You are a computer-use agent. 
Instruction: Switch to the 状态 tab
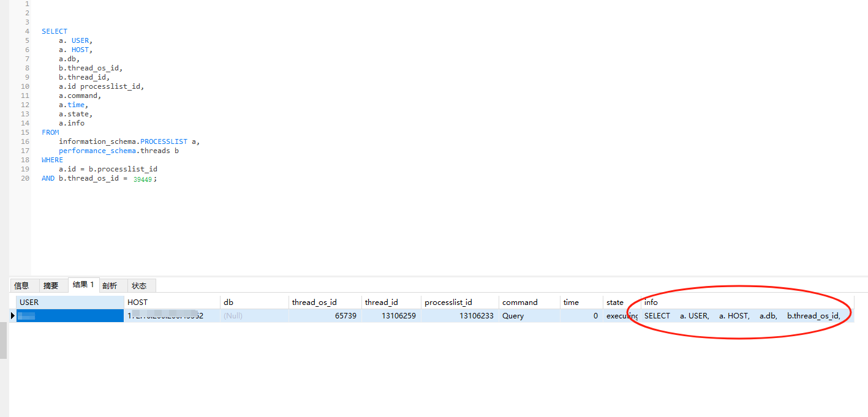(x=139, y=286)
